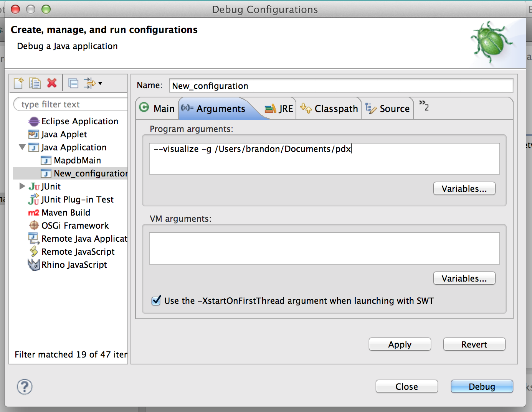Select Rhino JavaScript entry
Screen dimensions: 532x412
(74, 265)
